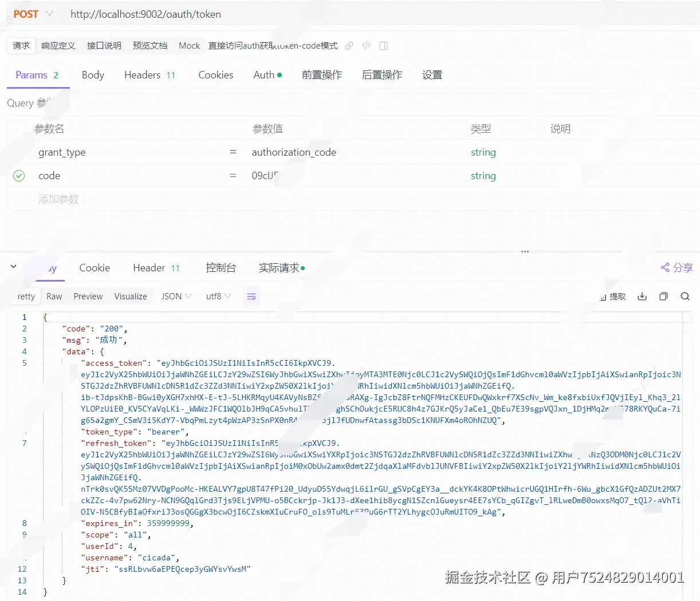Open the 接口说明 tab

[x=104, y=46]
